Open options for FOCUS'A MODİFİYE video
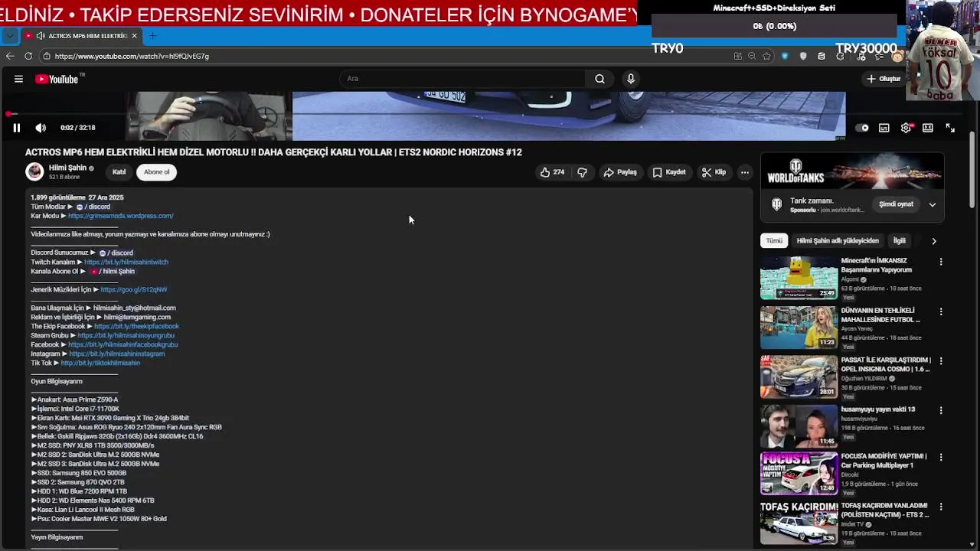Screen dimensions: 980x551 [941, 457]
